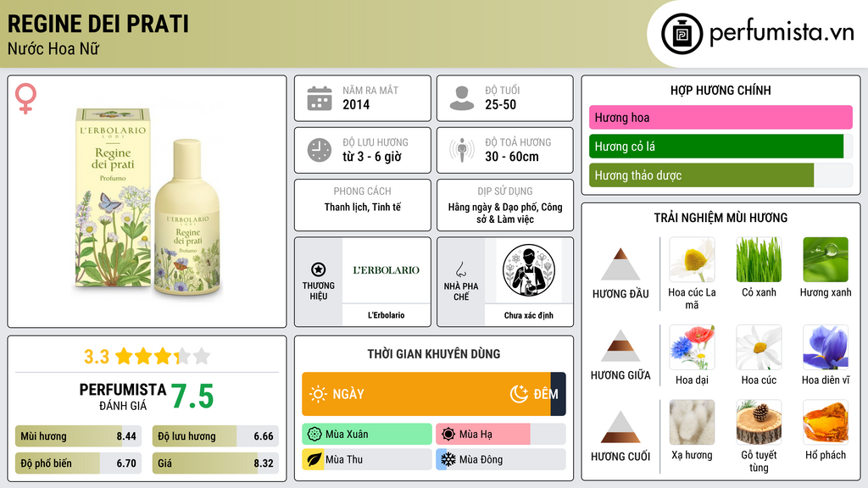Click the pink female gender symbol icon
The height and width of the screenshot is (488, 868).
26,98
